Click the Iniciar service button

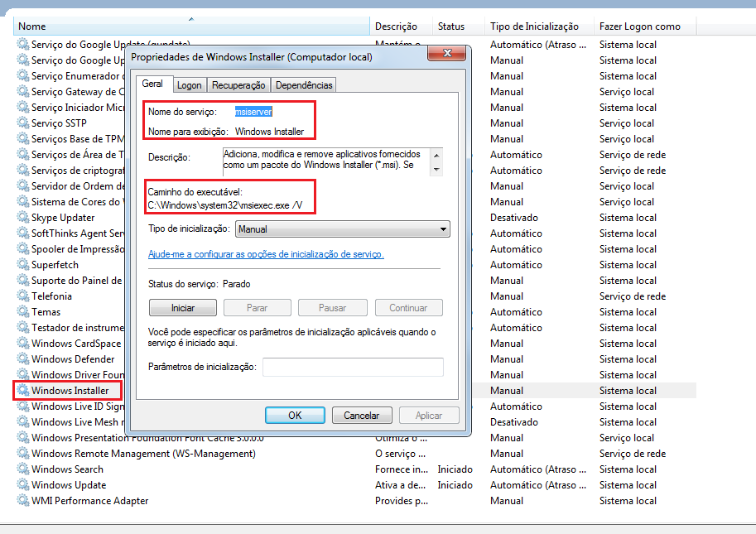(x=183, y=307)
